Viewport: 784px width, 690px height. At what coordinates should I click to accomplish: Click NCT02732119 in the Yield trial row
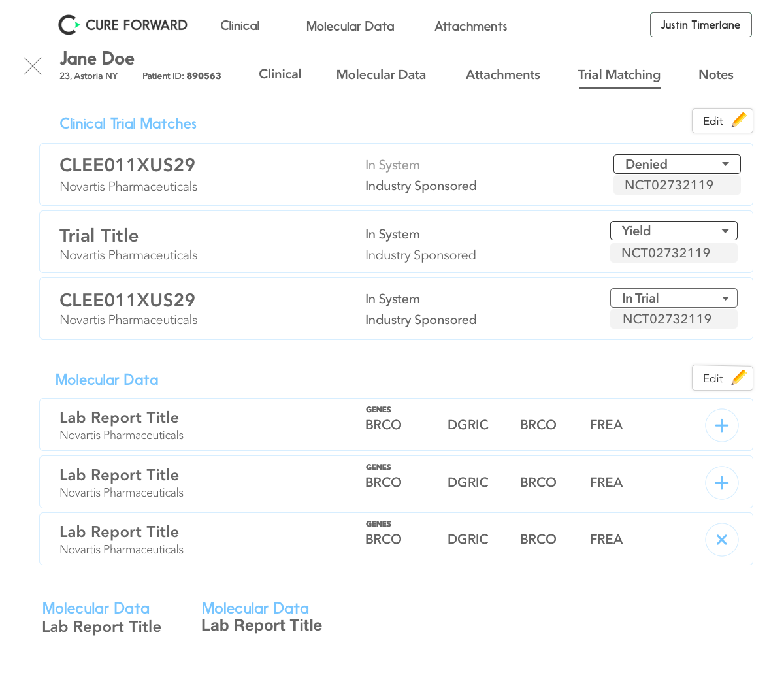(x=674, y=253)
